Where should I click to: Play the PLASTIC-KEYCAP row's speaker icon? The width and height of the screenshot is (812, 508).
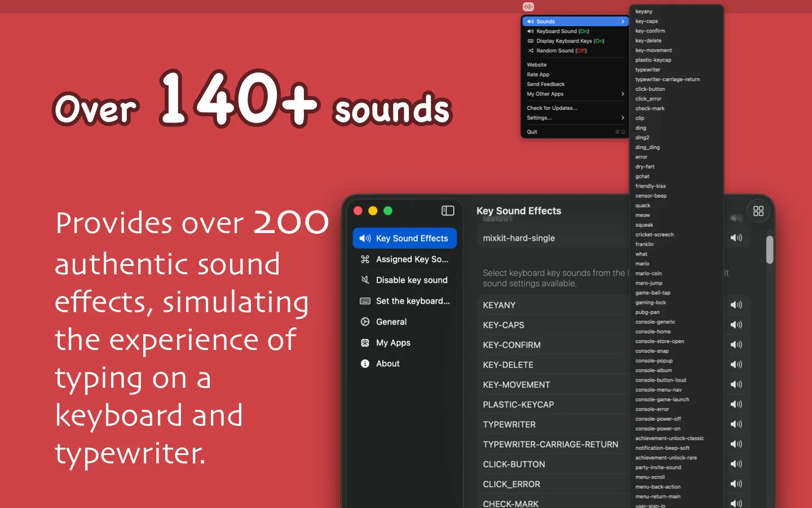point(736,404)
